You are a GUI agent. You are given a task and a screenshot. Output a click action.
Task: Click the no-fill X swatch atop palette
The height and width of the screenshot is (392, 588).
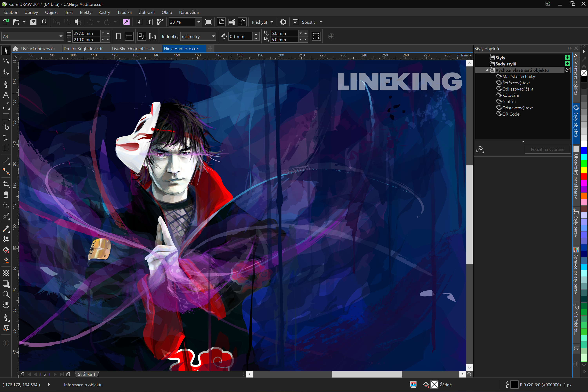click(x=584, y=73)
